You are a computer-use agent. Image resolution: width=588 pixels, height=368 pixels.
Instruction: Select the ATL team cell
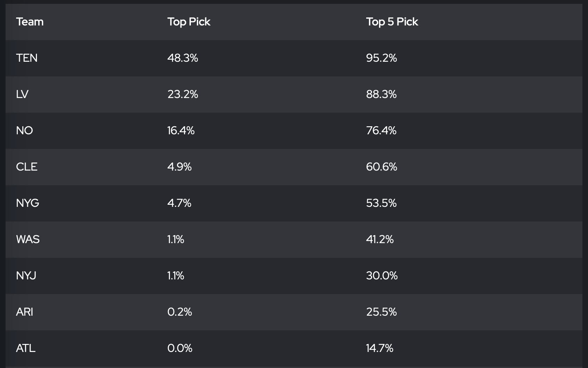tap(26, 348)
